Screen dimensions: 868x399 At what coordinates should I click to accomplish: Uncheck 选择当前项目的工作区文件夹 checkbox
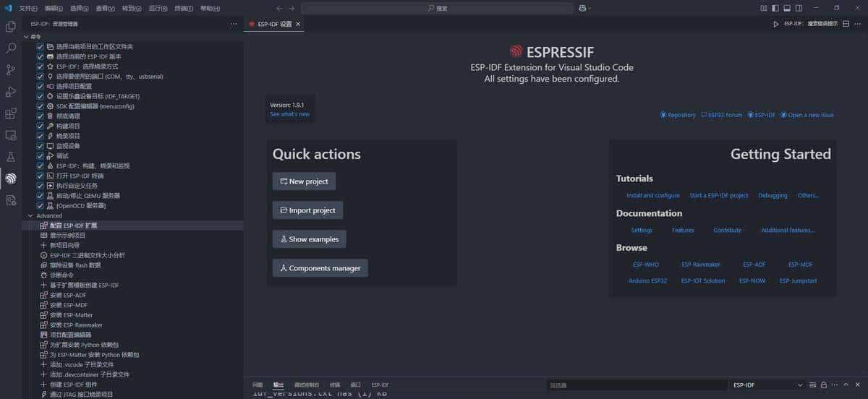click(41, 46)
